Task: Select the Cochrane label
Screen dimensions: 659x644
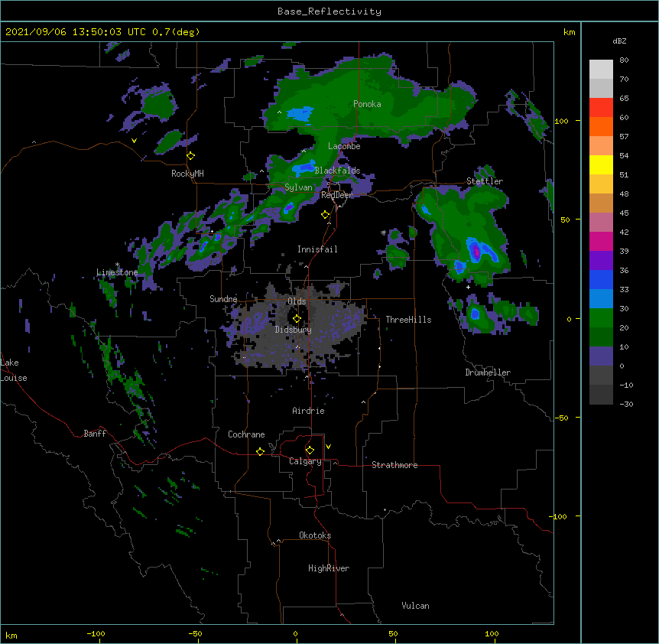Action: click(x=246, y=434)
